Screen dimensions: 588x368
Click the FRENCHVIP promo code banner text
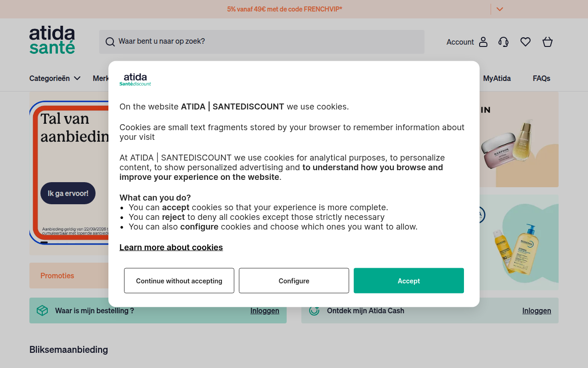tap(285, 9)
